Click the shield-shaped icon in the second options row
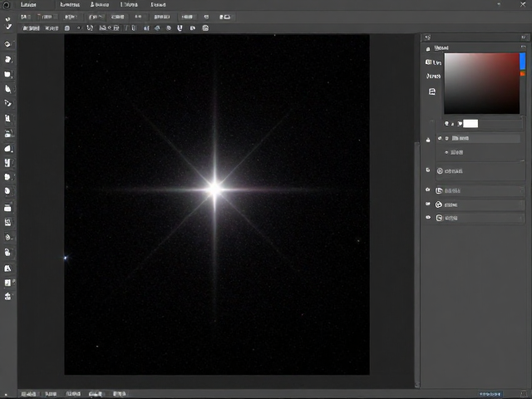The height and width of the screenshot is (399, 532). (180, 28)
